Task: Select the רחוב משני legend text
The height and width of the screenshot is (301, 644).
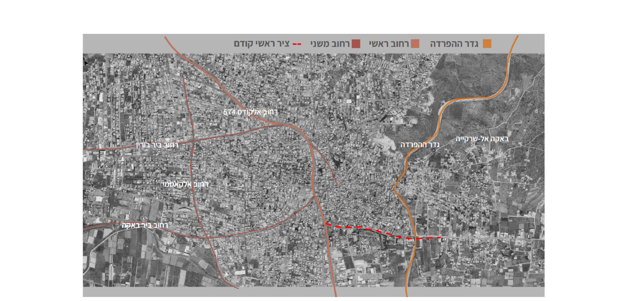Action: point(330,44)
